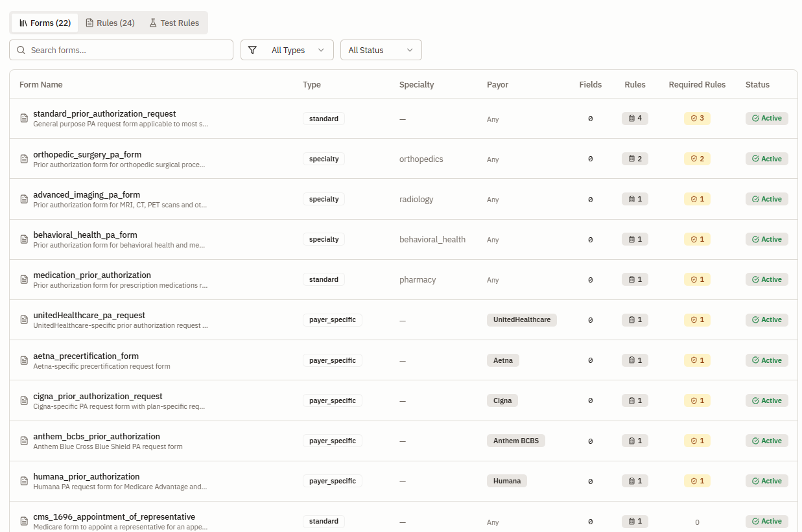Click the Active status badge for behavioral_health_pa_form

click(x=766, y=239)
